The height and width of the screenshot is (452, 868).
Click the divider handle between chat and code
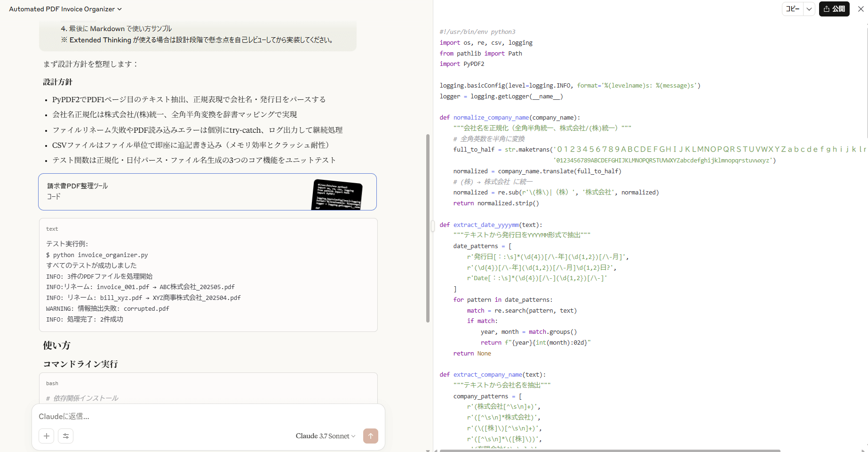click(433, 226)
